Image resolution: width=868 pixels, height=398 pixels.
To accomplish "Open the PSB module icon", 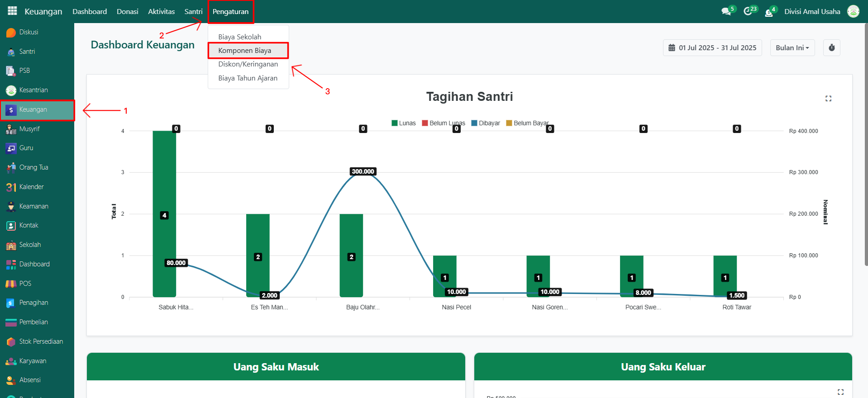I will 11,71.
